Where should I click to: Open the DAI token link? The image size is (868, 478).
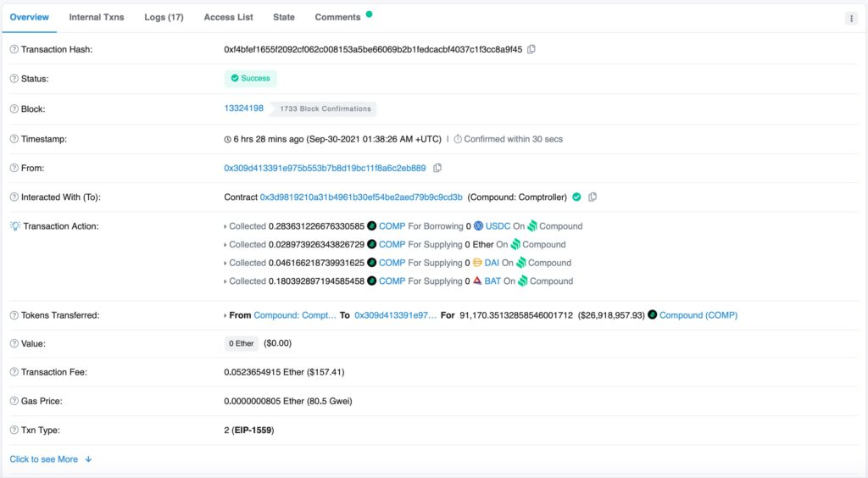click(x=492, y=263)
